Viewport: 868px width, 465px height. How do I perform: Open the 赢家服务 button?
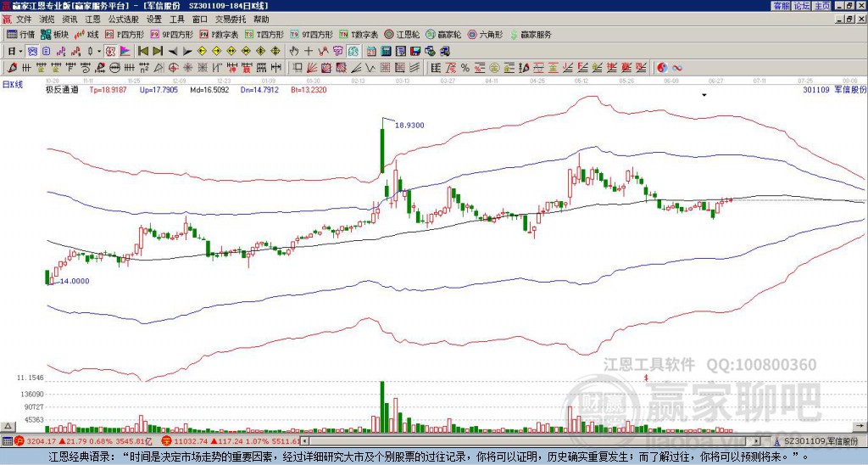tap(531, 34)
